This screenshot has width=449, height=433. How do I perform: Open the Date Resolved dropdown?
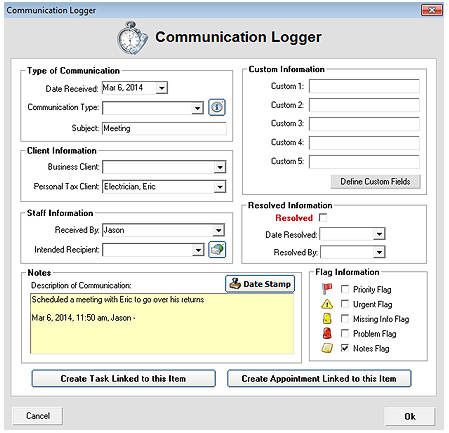(x=379, y=234)
